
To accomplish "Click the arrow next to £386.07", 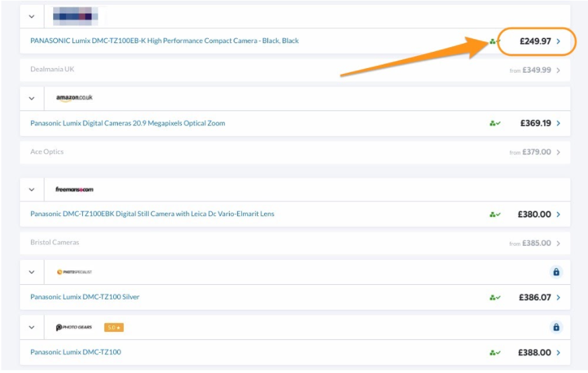I will [558, 298].
